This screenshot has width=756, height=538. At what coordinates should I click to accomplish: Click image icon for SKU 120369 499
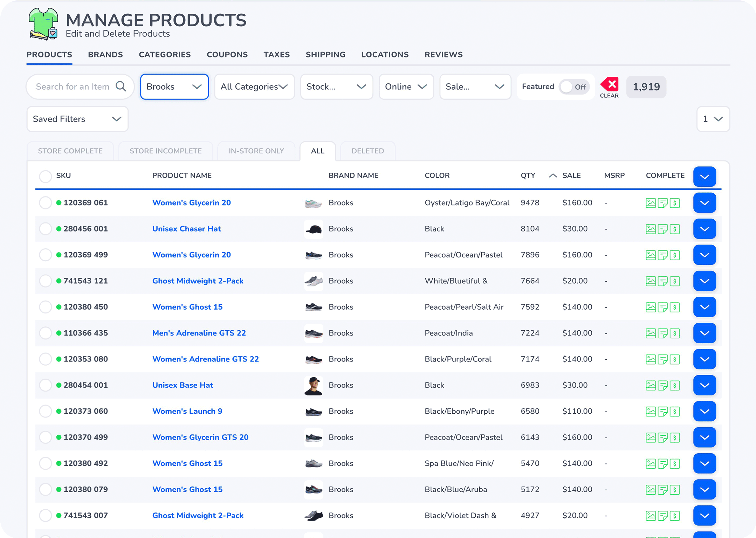(x=651, y=255)
